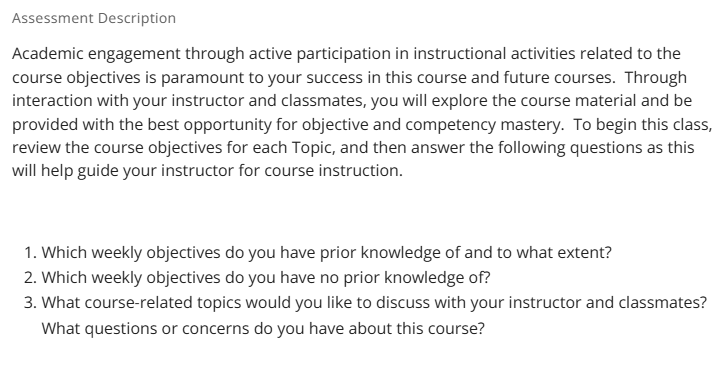
Task: Click the list number 1 marker
Action: (x=30, y=253)
